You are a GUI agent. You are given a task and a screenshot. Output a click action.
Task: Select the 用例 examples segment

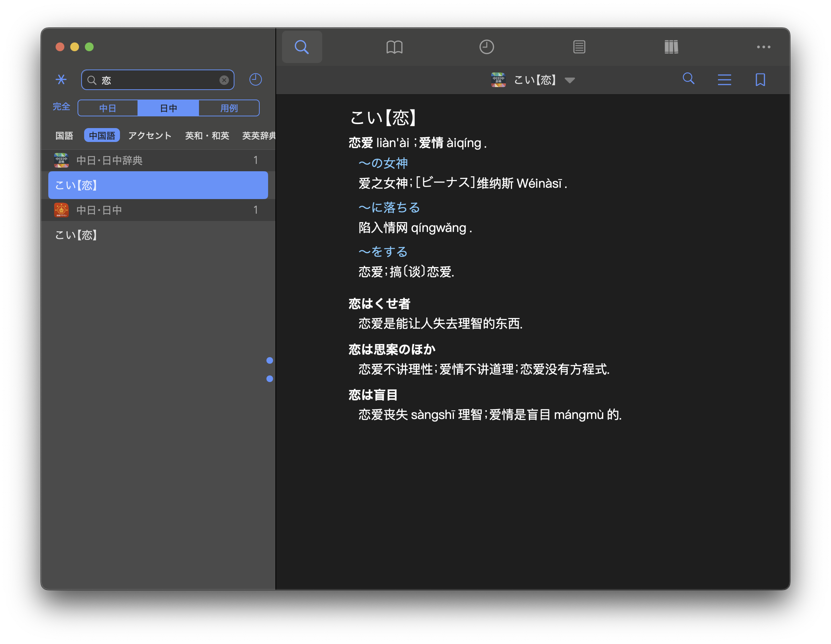(x=229, y=108)
